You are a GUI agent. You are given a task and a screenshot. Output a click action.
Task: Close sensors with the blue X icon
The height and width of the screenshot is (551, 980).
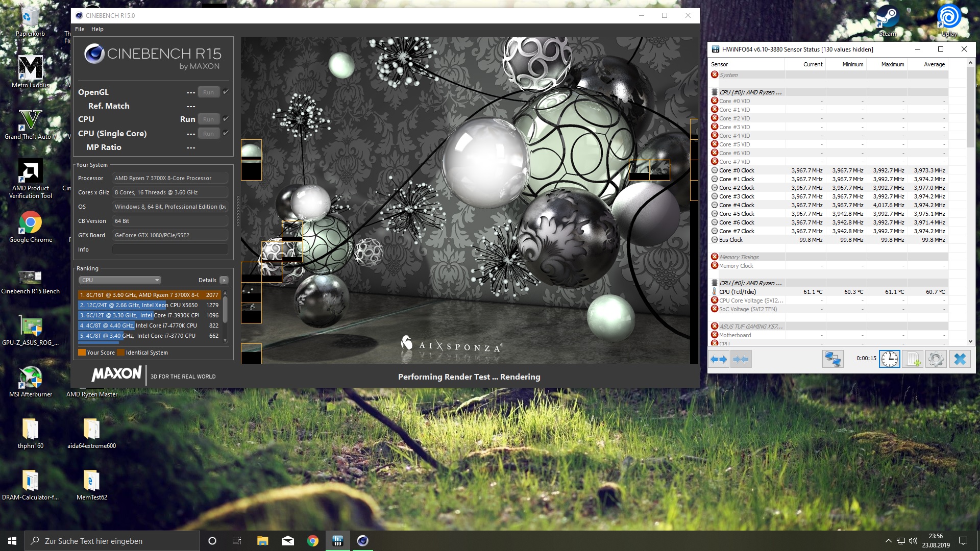point(960,359)
